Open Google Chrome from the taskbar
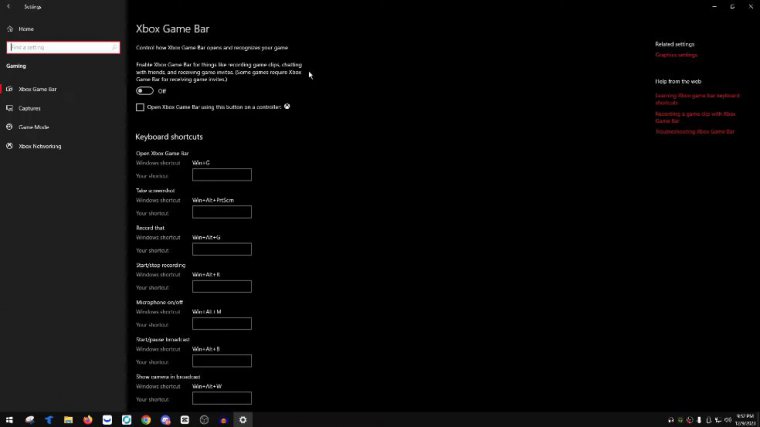760x427 pixels. 146,420
